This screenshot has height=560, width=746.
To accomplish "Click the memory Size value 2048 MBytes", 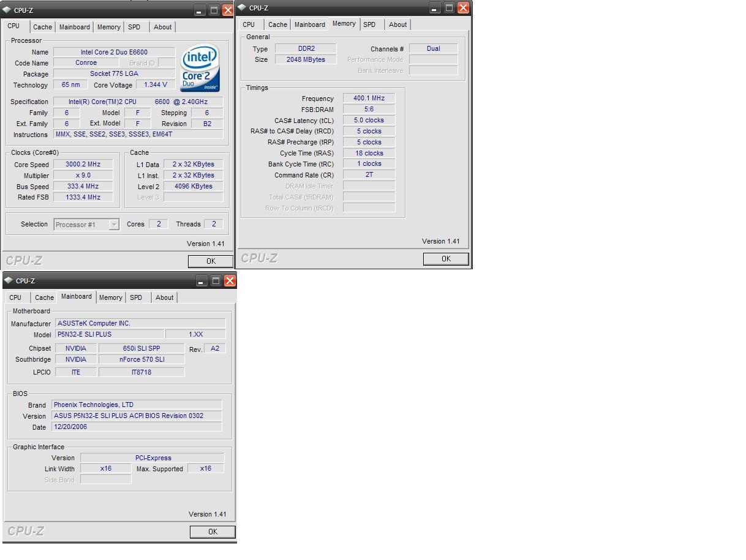I will tap(305, 59).
